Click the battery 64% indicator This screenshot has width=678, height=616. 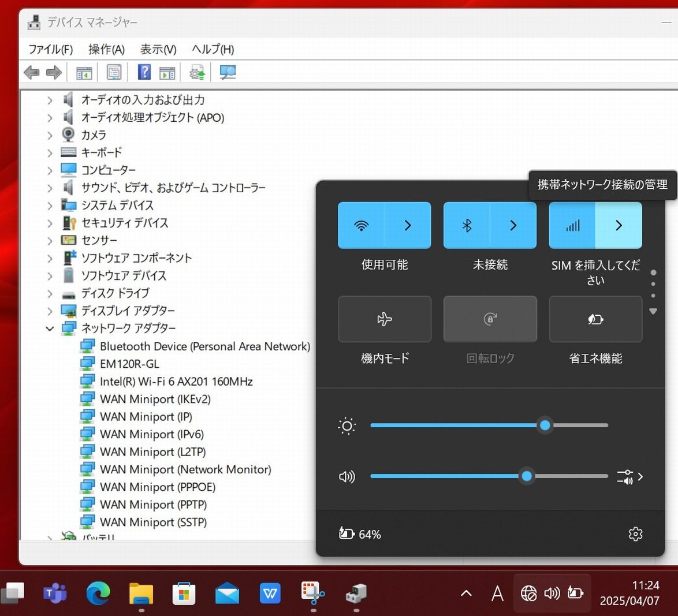[x=360, y=534]
